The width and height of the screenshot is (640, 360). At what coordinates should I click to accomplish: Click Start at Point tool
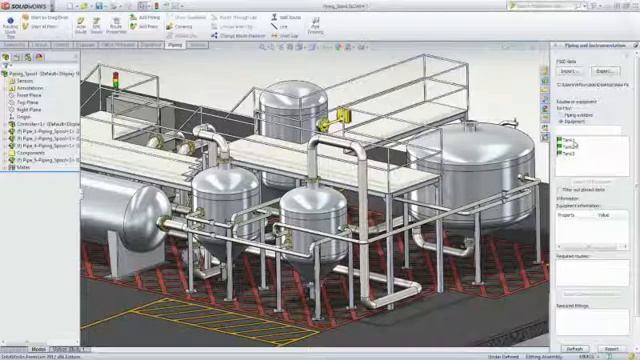[x=40, y=27]
